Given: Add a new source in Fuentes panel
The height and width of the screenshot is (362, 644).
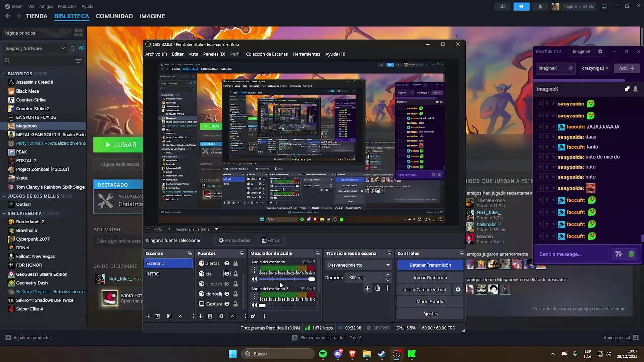Looking at the screenshot, I should (200, 316).
